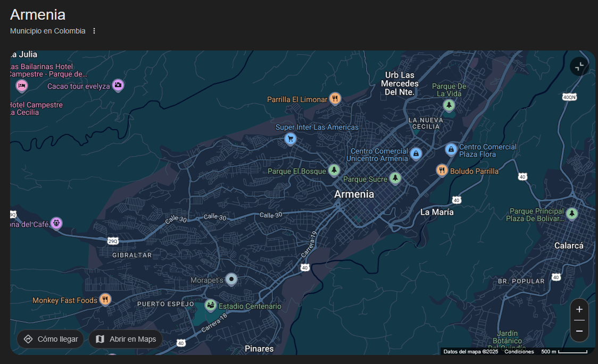The image size is (598, 364).
Task: Click the Parrilla El Limonar restaurant pin
Action: point(335,99)
